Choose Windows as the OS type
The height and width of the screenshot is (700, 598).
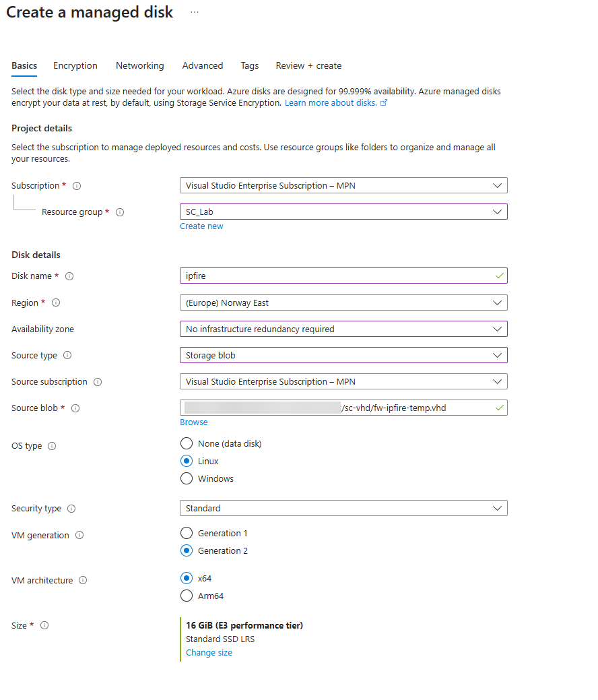pyautogui.click(x=187, y=478)
